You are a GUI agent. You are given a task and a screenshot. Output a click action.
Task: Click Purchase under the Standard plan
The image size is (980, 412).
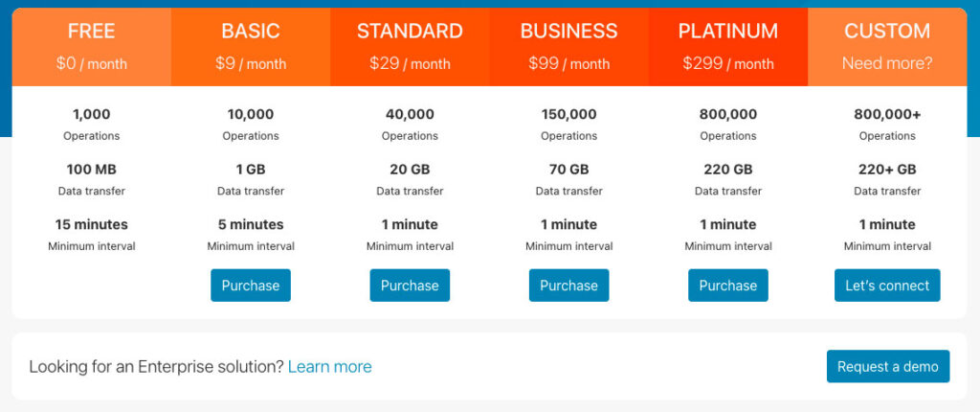410,286
